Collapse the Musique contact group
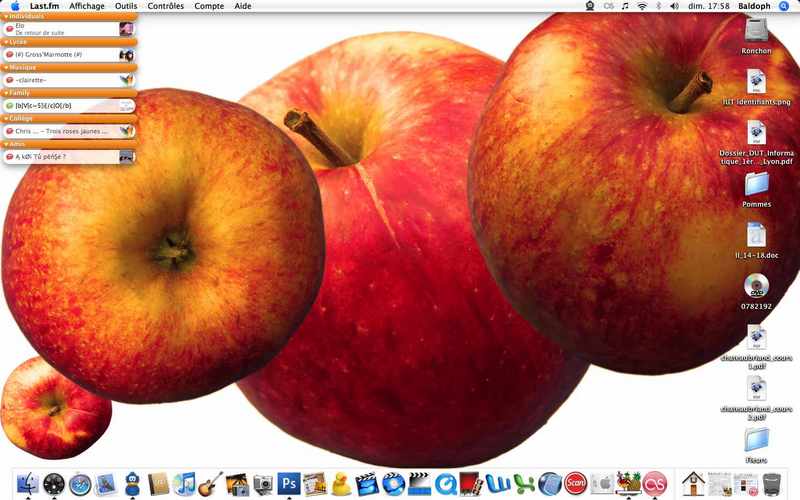800x500 pixels. pyautogui.click(x=6, y=67)
